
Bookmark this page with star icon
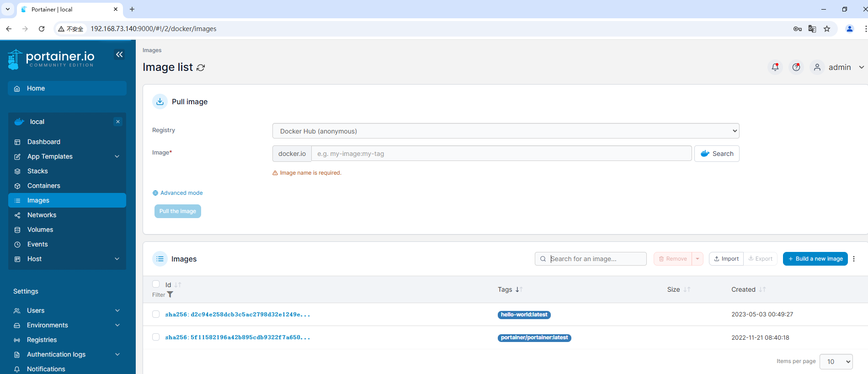[827, 29]
